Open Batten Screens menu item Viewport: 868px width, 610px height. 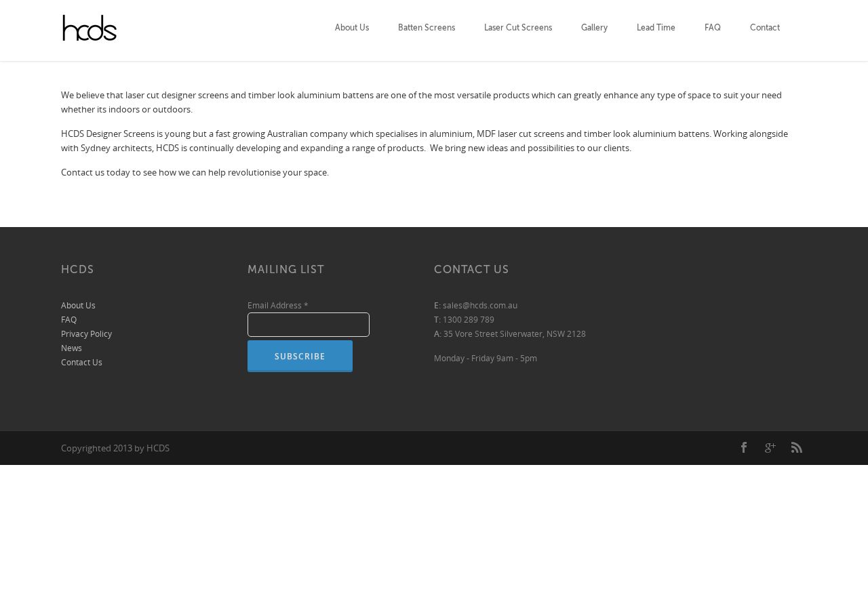[427, 28]
